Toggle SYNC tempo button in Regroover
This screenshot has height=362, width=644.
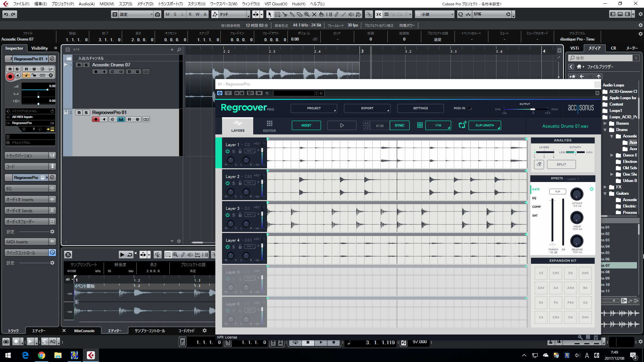pyautogui.click(x=399, y=125)
